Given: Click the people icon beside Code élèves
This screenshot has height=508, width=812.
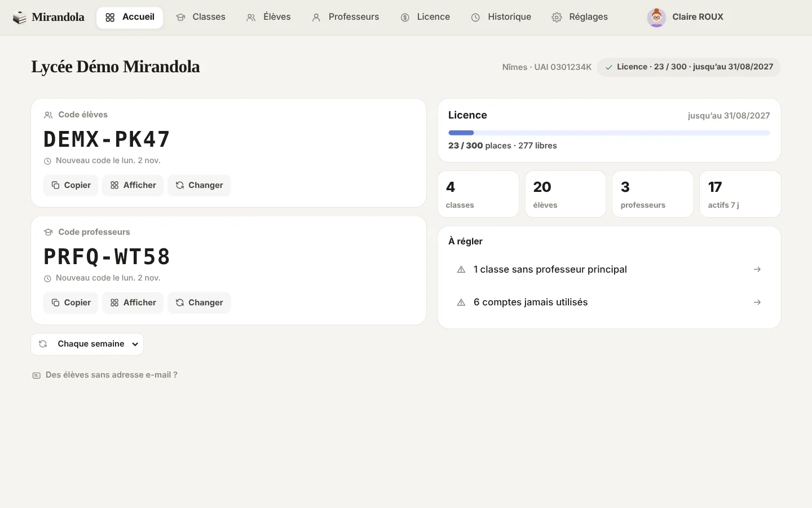Looking at the screenshot, I should (48, 115).
